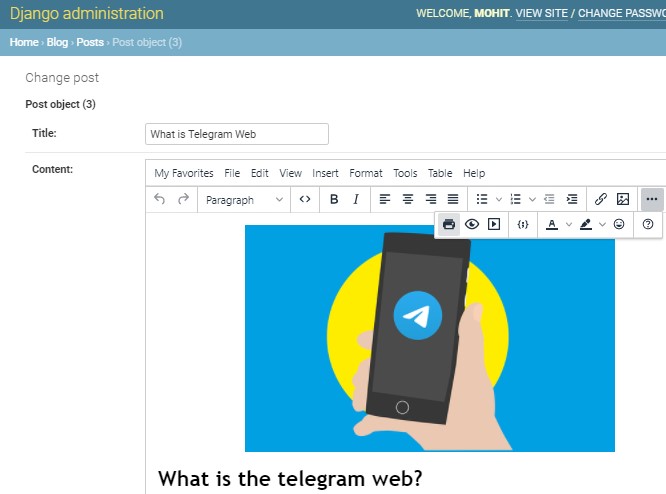Apply background highlight color

tap(586, 224)
